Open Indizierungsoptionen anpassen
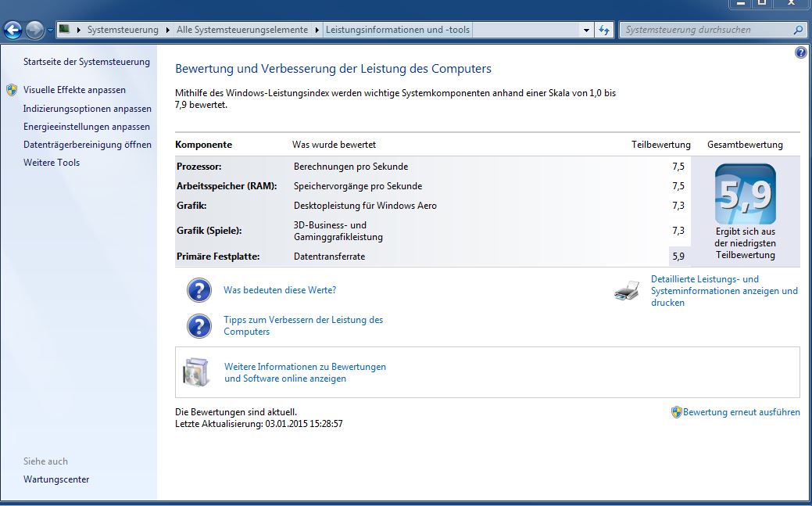The width and height of the screenshot is (812, 506). 88,109
